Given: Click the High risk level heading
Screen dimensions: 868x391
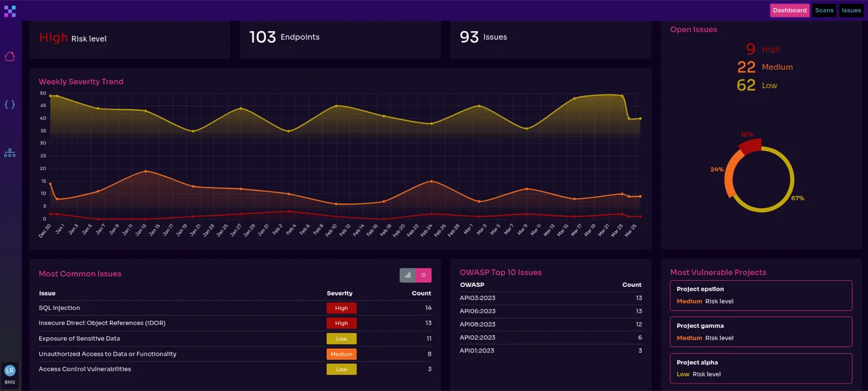Looking at the screenshot, I should tap(53, 37).
